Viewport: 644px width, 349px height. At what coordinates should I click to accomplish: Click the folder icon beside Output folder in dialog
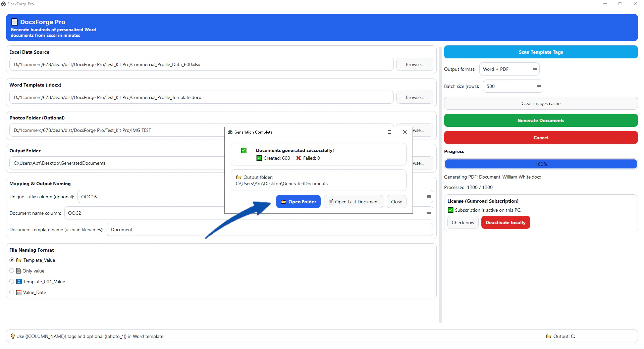click(239, 177)
